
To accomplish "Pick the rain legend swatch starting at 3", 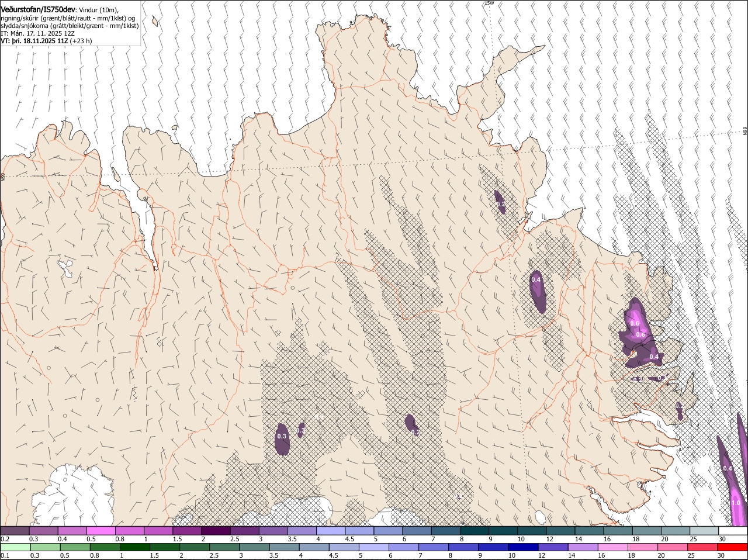I will point(254,547).
